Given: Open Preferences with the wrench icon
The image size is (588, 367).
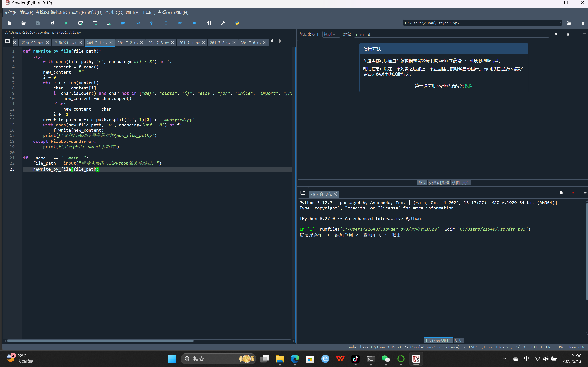Looking at the screenshot, I should point(223,23).
